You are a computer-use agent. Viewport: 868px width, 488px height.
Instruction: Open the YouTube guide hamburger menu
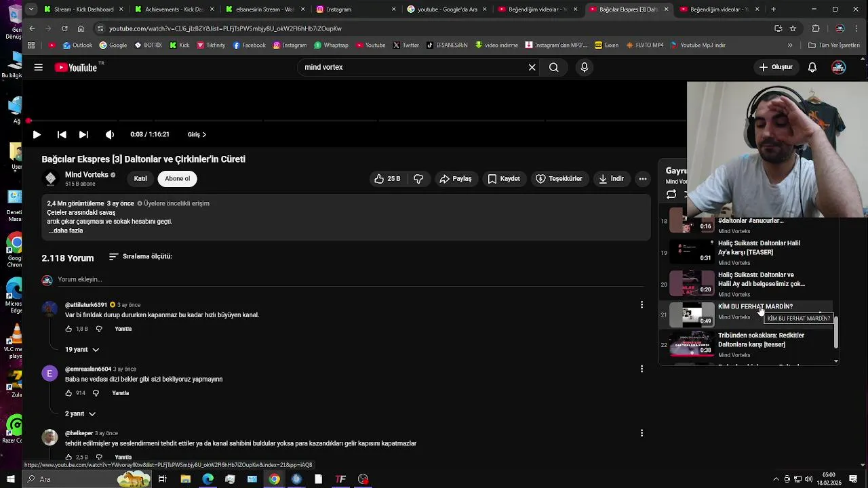coord(39,67)
